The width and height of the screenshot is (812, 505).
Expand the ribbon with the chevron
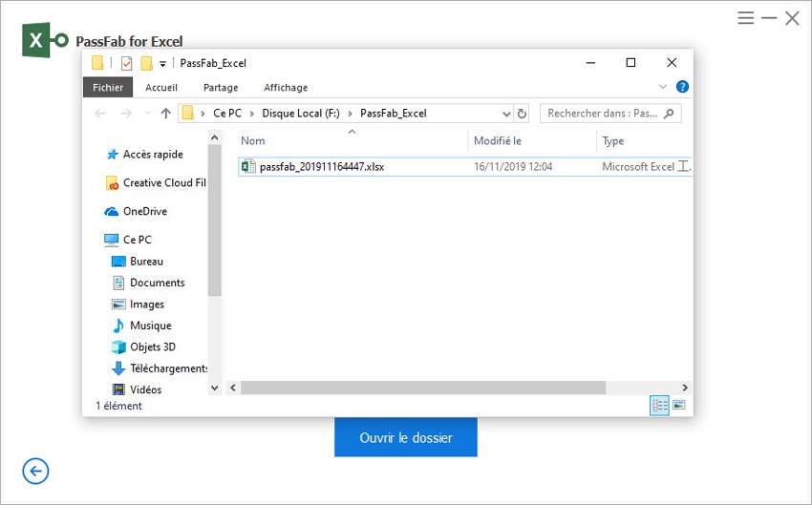[x=663, y=87]
